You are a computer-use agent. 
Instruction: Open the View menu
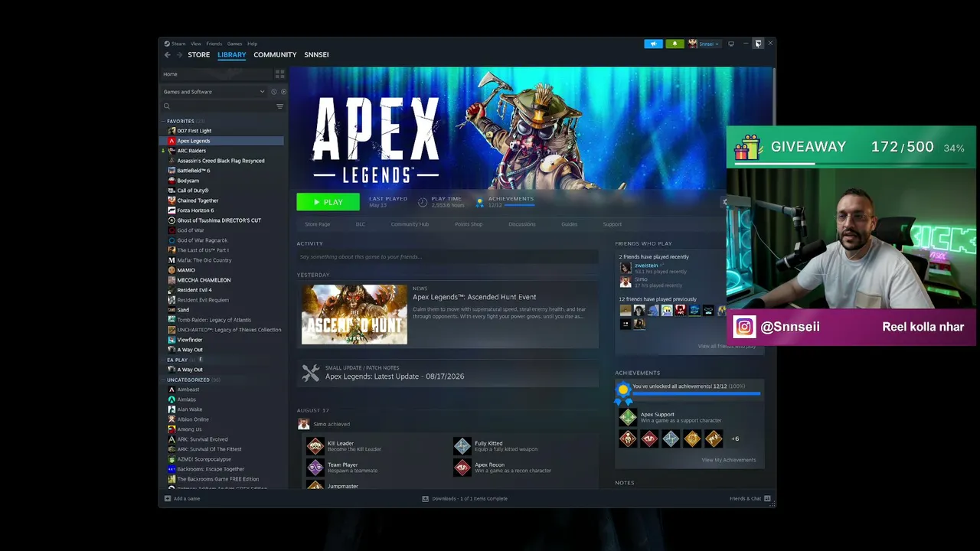196,44
